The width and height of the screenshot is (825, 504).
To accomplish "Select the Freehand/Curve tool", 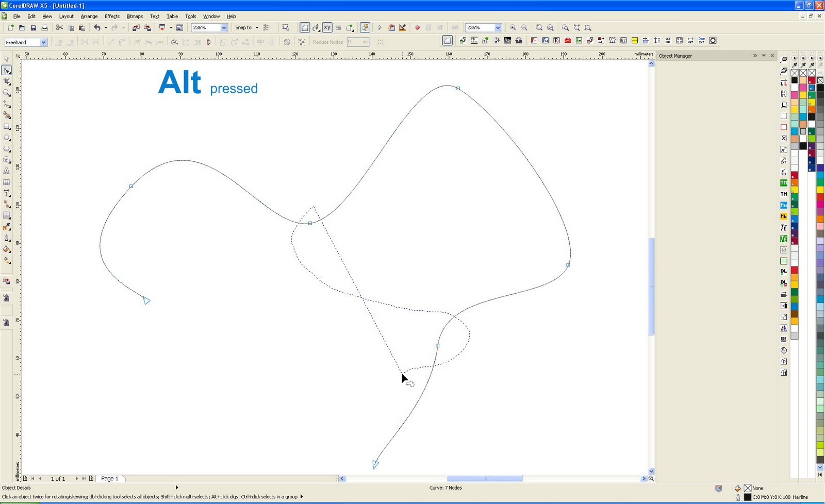I will coord(7,104).
